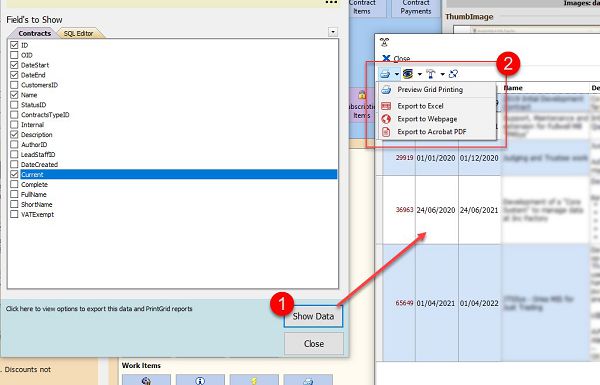600x385 pixels.
Task: Click the blue X Close icon
Action: point(386,59)
